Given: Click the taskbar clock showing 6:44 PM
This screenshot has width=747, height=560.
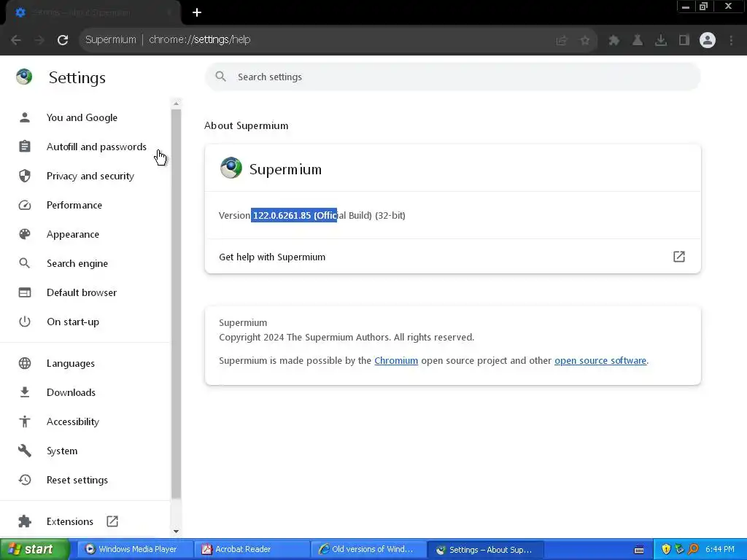Looking at the screenshot, I should point(720,550).
